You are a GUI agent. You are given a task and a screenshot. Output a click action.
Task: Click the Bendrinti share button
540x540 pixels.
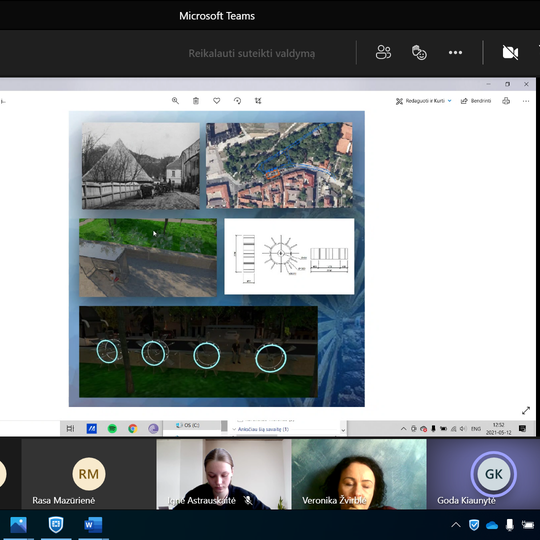pyautogui.click(x=476, y=101)
